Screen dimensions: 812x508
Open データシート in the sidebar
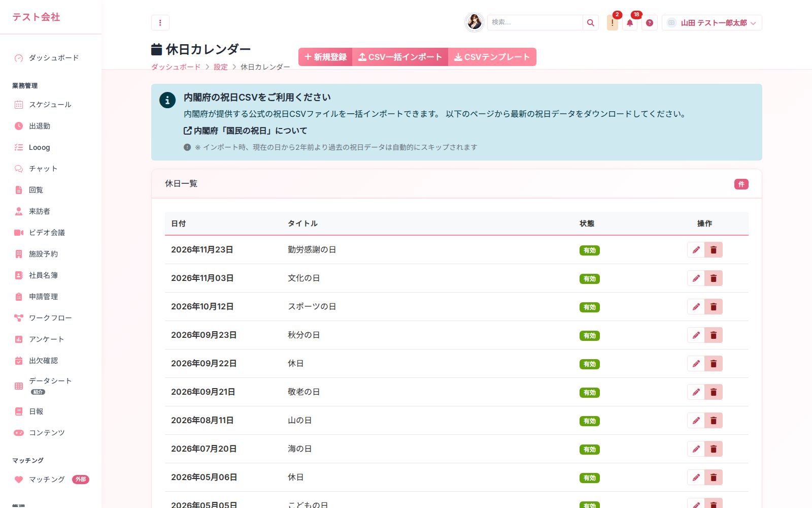coord(51,386)
